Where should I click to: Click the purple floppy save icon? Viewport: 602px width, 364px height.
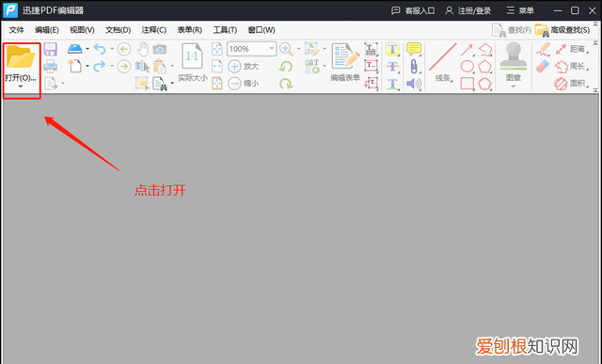(x=50, y=49)
